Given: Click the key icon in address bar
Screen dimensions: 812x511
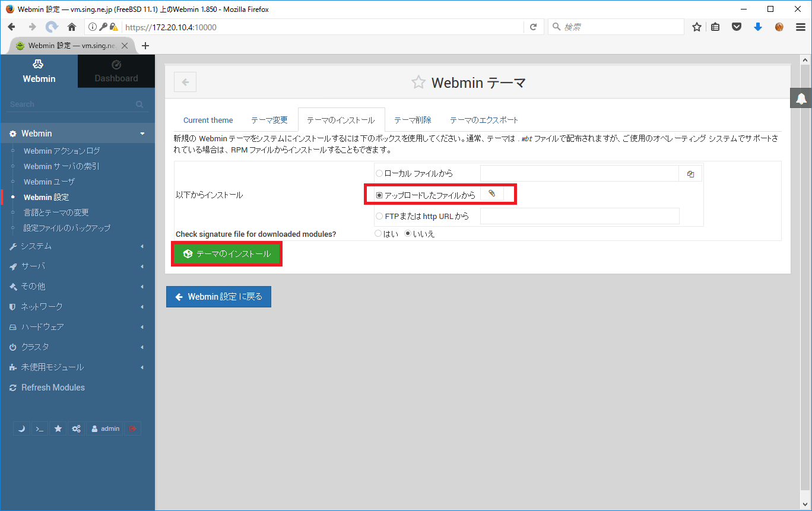Looking at the screenshot, I should pyautogui.click(x=103, y=27).
